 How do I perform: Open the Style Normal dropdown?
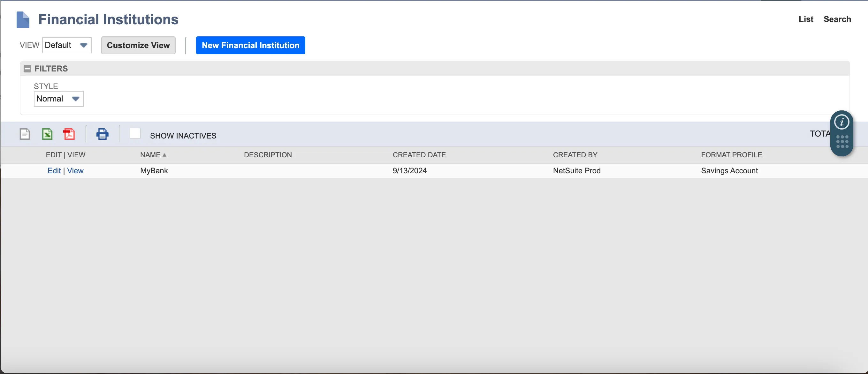click(58, 99)
